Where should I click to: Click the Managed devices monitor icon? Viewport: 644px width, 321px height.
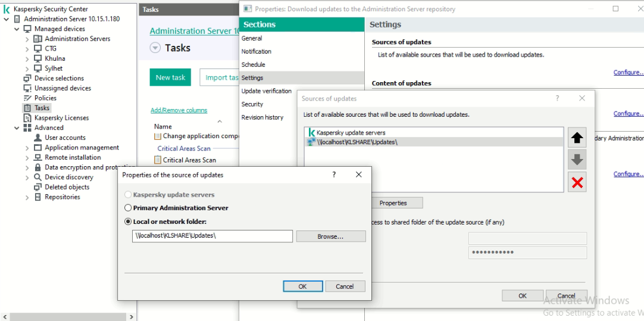point(27,29)
